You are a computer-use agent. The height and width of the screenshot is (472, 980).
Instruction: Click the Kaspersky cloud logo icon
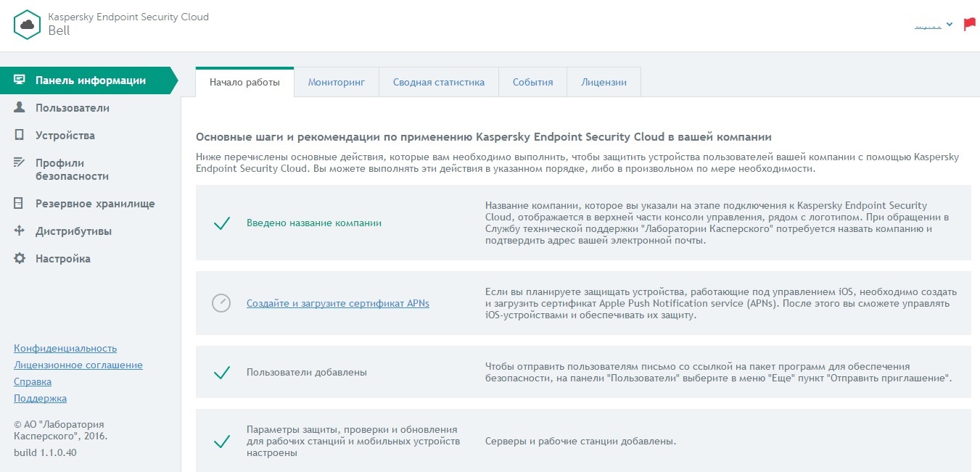pyautogui.click(x=28, y=24)
